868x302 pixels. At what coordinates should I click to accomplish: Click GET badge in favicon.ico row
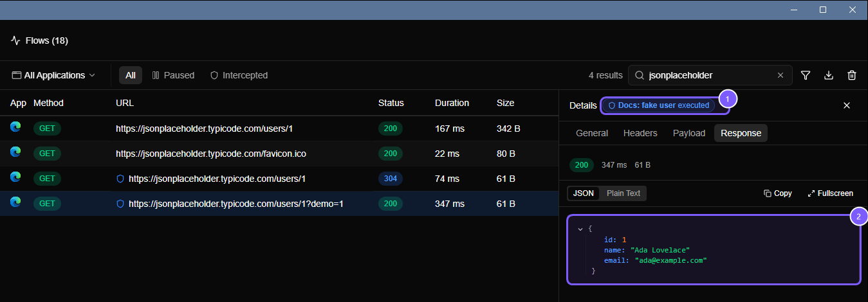tap(48, 154)
